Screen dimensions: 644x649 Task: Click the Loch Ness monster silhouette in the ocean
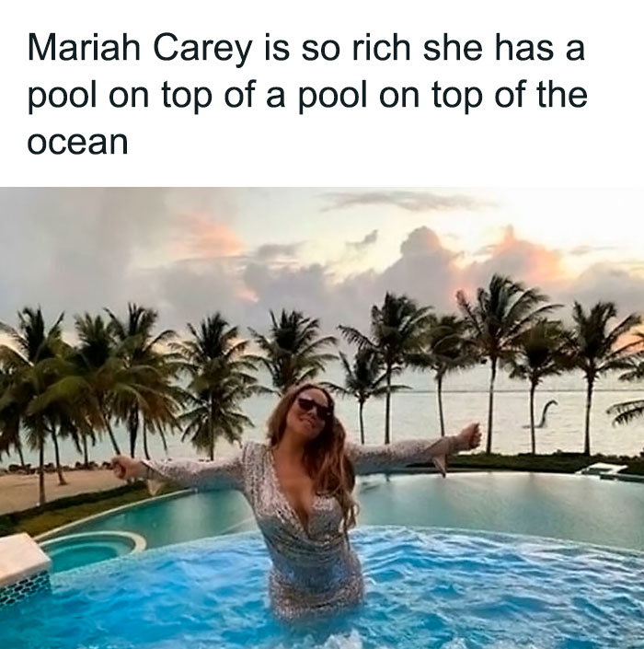tap(541, 414)
